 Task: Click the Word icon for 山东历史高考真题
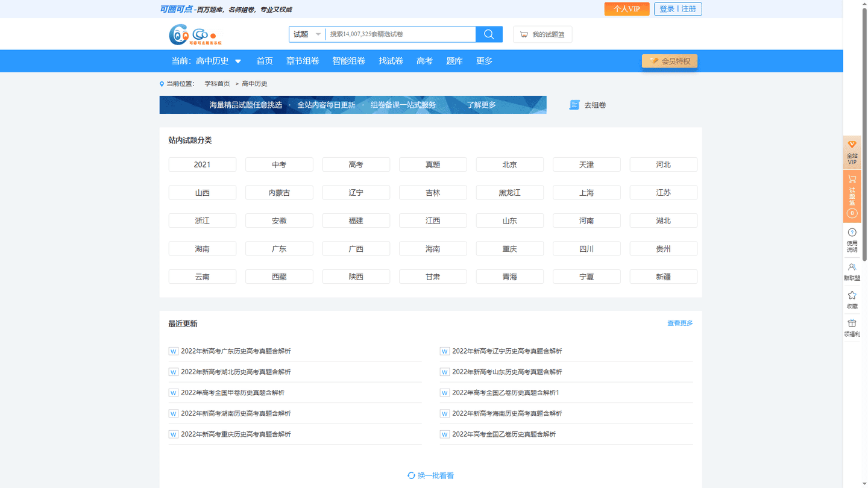tap(445, 372)
